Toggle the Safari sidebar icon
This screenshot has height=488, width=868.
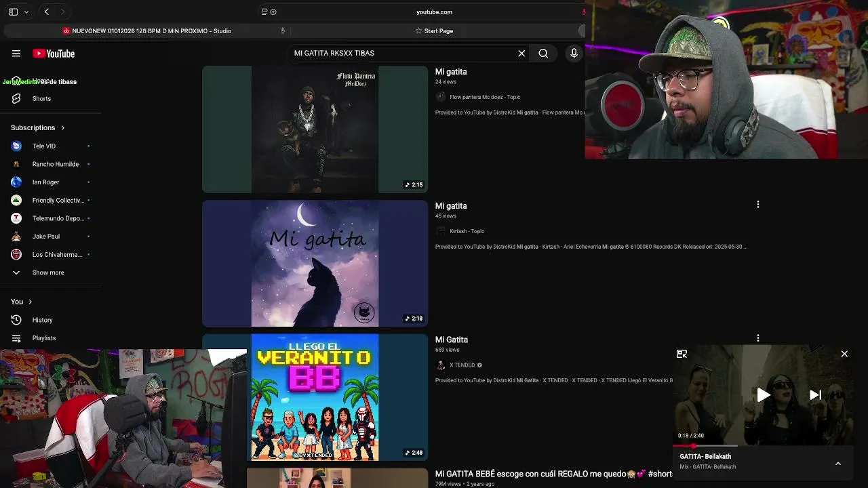13,12
